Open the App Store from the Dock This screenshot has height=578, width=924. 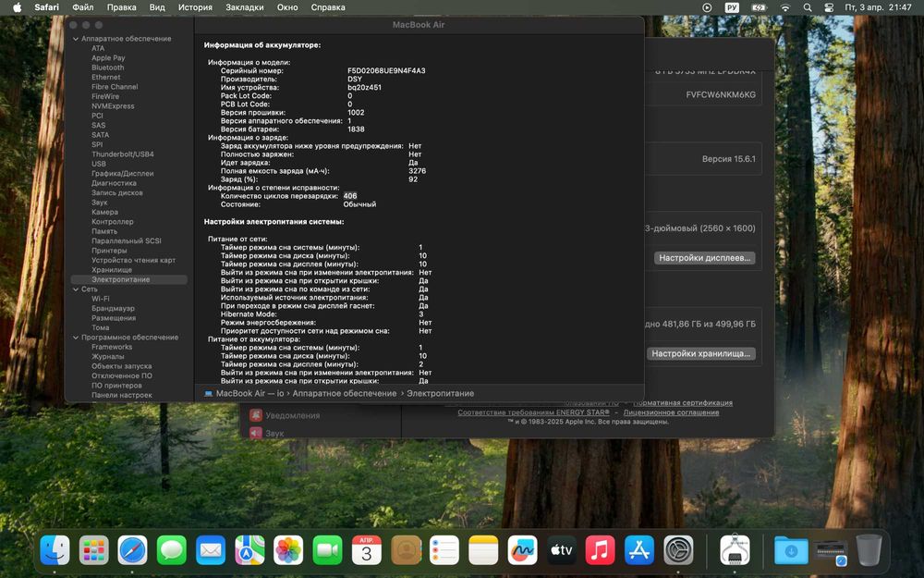638,550
